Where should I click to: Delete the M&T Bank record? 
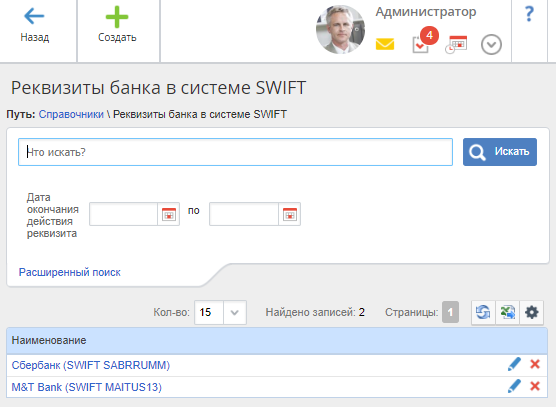click(535, 386)
